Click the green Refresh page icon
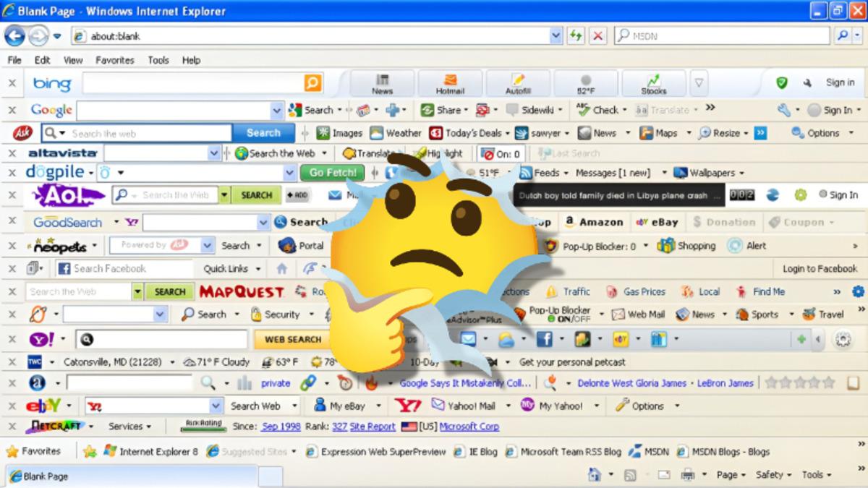868x488 pixels. 576,35
